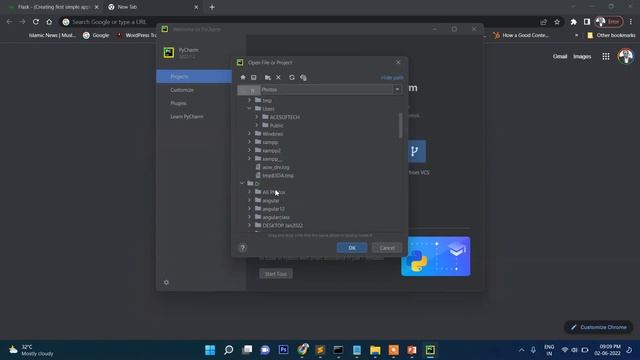Image resolution: width=640 pixels, height=360 pixels.
Task: Select the angular folder in tree
Action: (x=271, y=200)
